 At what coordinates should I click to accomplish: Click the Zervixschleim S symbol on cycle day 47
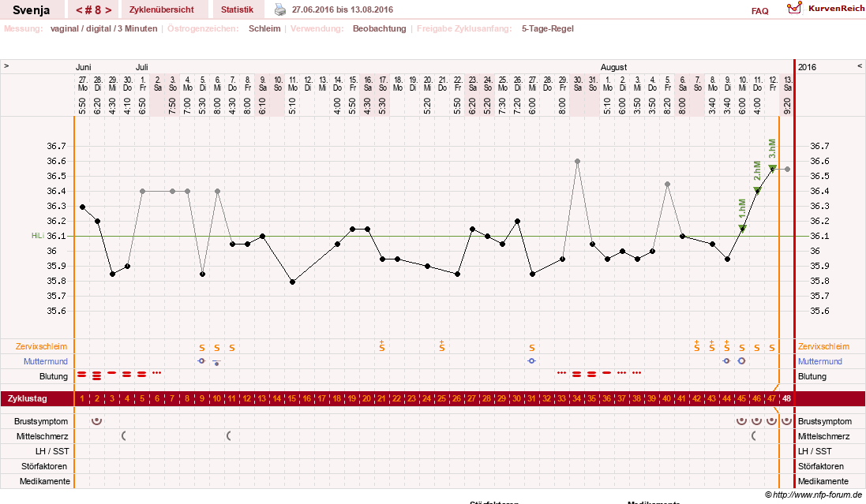coord(771,348)
